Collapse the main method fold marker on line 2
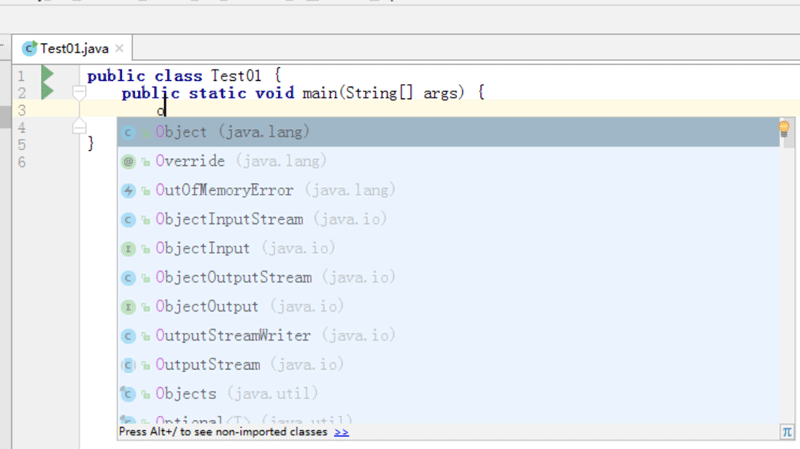Viewport: 800px width, 449px height. (79, 92)
